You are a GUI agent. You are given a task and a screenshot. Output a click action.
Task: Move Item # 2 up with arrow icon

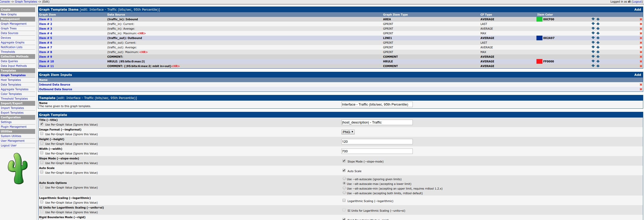click(x=598, y=24)
